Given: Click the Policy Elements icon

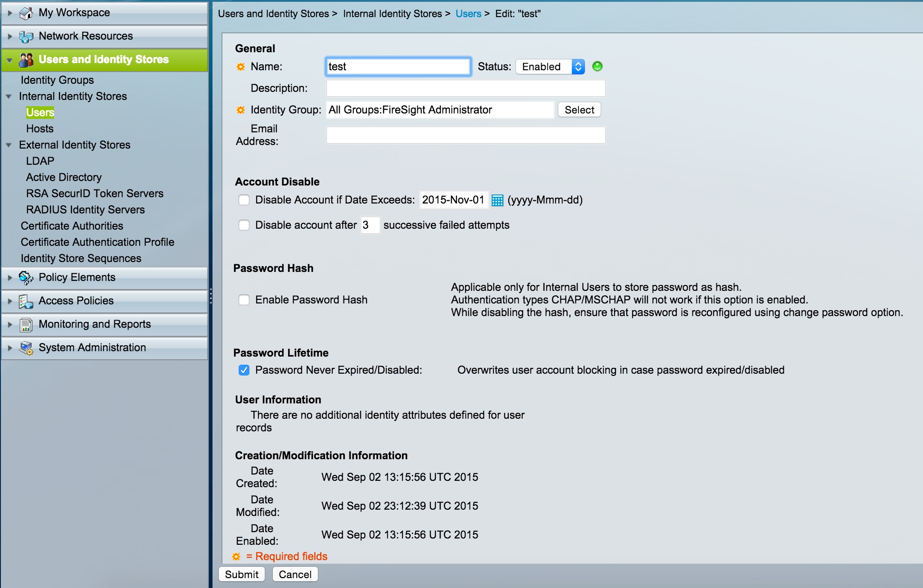Looking at the screenshot, I should [26, 278].
